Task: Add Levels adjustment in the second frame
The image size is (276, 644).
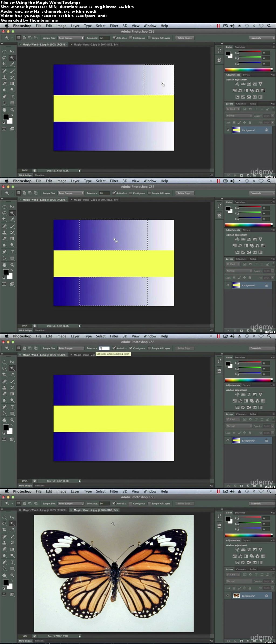Action: click(243, 239)
